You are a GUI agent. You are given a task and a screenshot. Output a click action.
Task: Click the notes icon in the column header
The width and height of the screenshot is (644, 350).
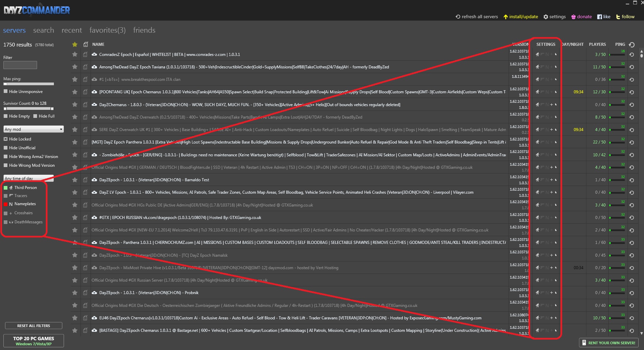point(86,44)
